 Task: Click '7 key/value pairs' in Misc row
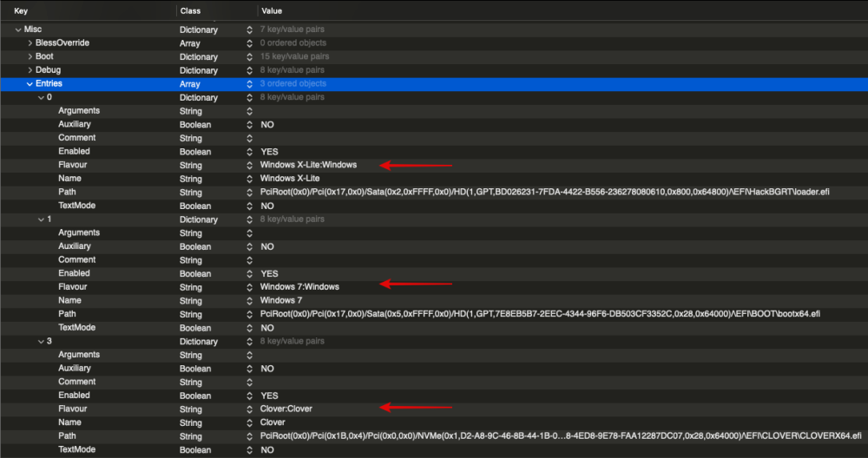click(293, 29)
